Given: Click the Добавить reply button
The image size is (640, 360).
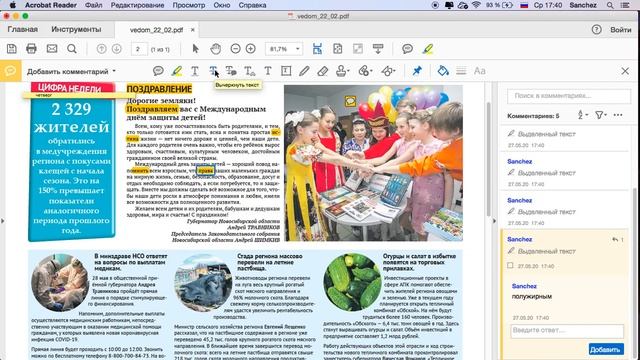Looking at the screenshot, I should (x=606, y=349).
